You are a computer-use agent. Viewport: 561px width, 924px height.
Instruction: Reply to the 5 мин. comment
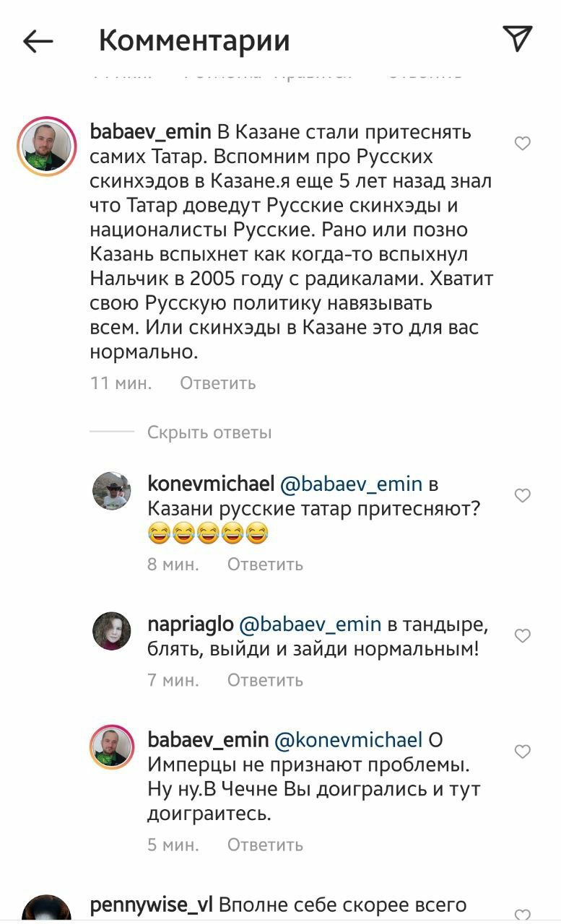coord(265,845)
